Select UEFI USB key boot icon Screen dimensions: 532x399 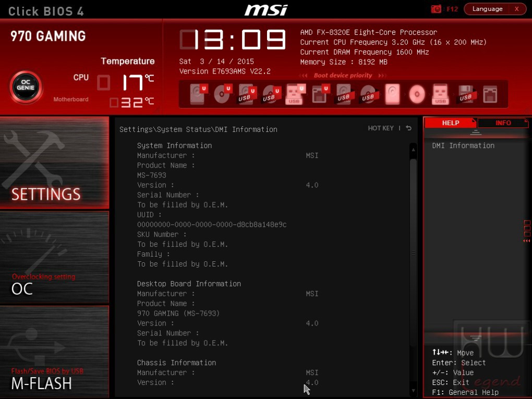[296, 94]
